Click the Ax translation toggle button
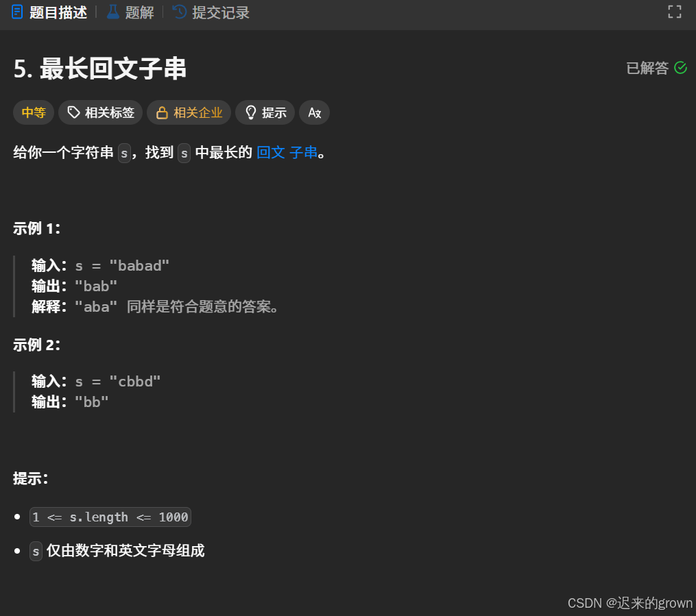The height and width of the screenshot is (616, 696). click(314, 112)
